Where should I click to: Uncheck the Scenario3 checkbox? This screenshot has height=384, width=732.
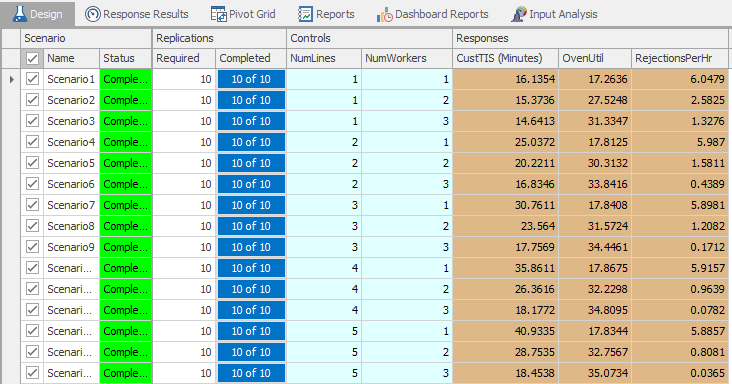32,121
